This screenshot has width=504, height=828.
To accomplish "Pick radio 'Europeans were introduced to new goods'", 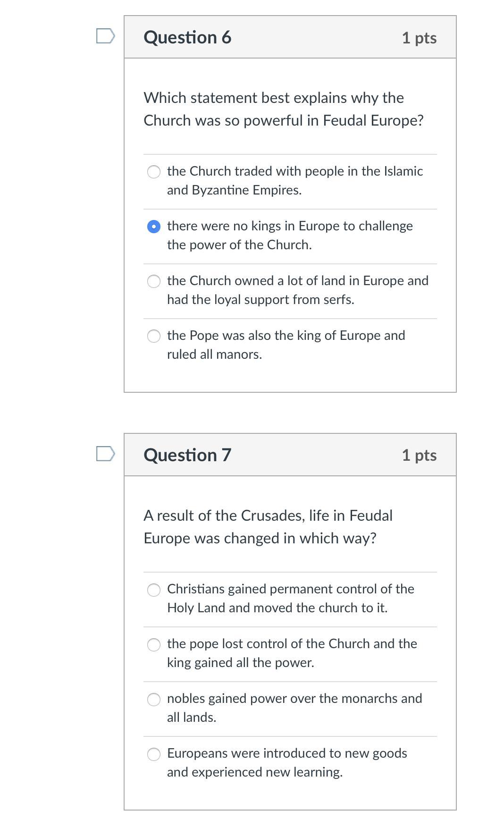I will click(x=154, y=754).
